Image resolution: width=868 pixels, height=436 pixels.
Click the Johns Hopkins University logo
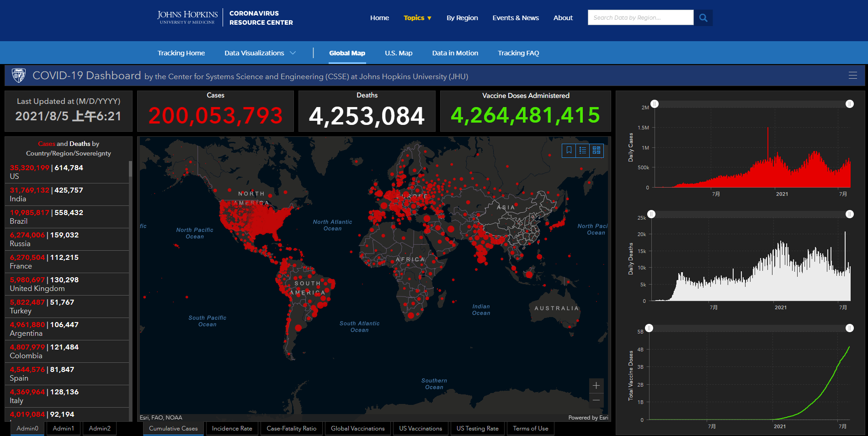(187, 17)
